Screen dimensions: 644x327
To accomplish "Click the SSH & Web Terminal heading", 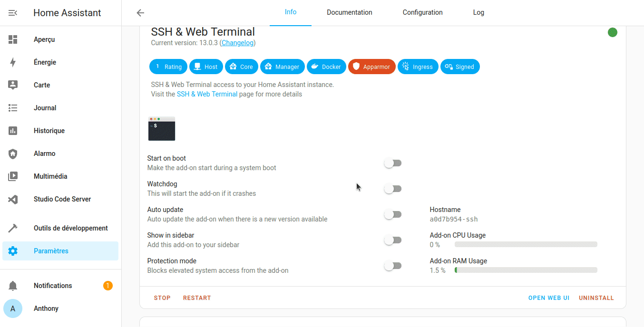I will pyautogui.click(x=203, y=32).
